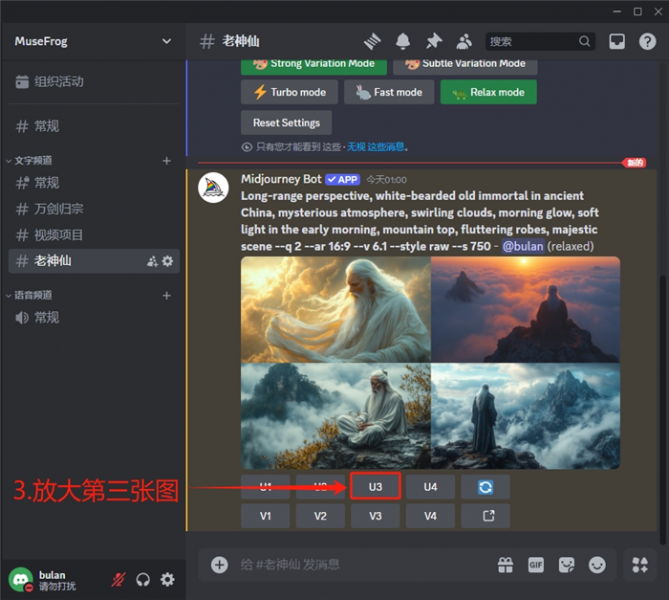Open the Midjourney Bot avatar
The height and width of the screenshot is (600, 669).
[213, 188]
